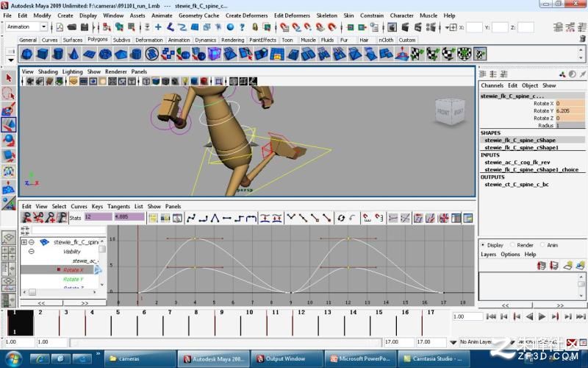The height and width of the screenshot is (368, 588).
Task: Apply flat tangents in Graph Editor
Action: tap(227, 218)
